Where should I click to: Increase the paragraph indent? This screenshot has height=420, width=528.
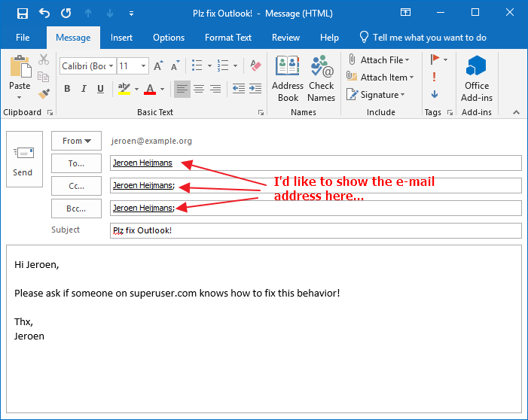pos(255,89)
